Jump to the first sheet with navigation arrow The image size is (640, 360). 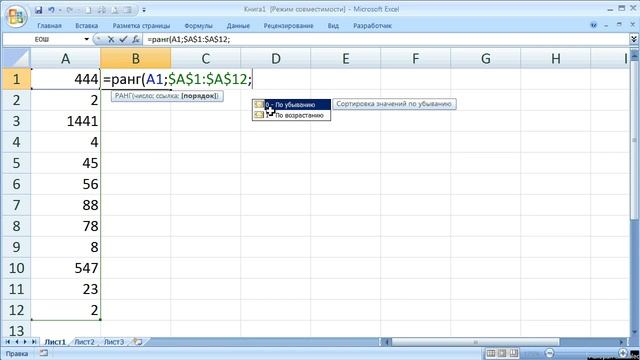click(7, 342)
